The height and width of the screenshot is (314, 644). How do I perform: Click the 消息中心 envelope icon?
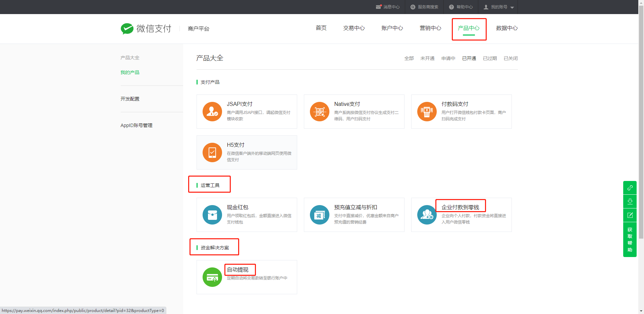379,7
